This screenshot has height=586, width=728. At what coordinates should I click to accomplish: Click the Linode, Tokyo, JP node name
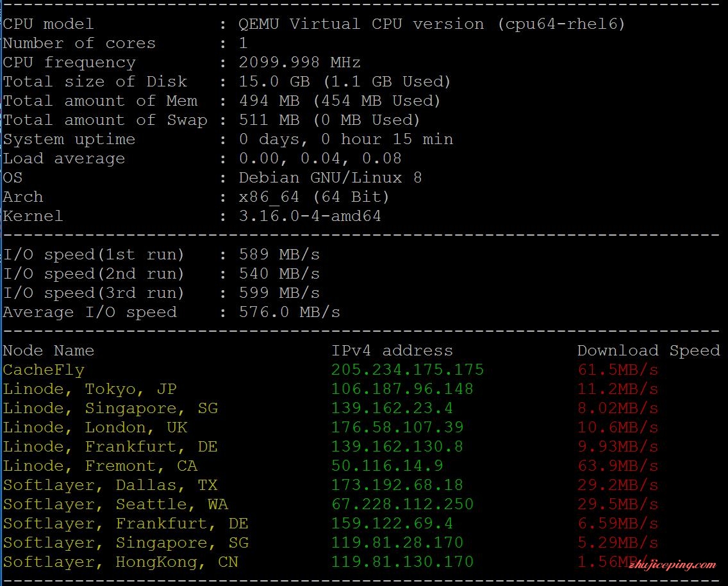90,389
